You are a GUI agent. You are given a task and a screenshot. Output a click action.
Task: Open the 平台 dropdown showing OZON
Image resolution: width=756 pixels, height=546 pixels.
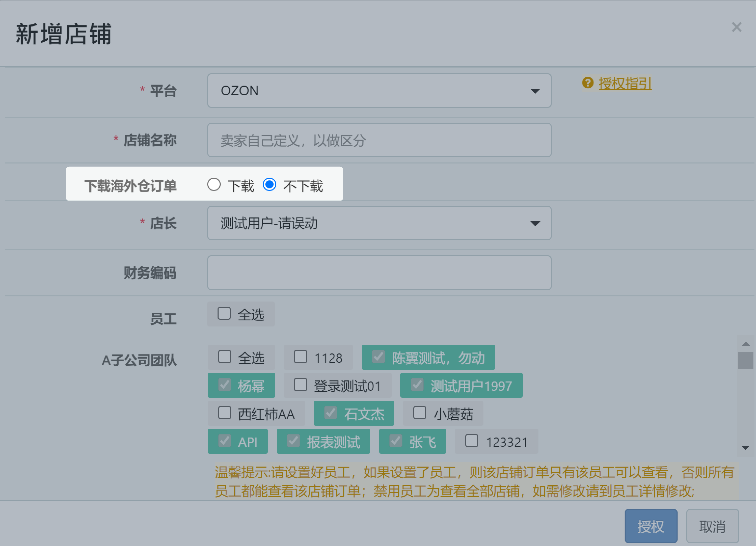tap(379, 91)
